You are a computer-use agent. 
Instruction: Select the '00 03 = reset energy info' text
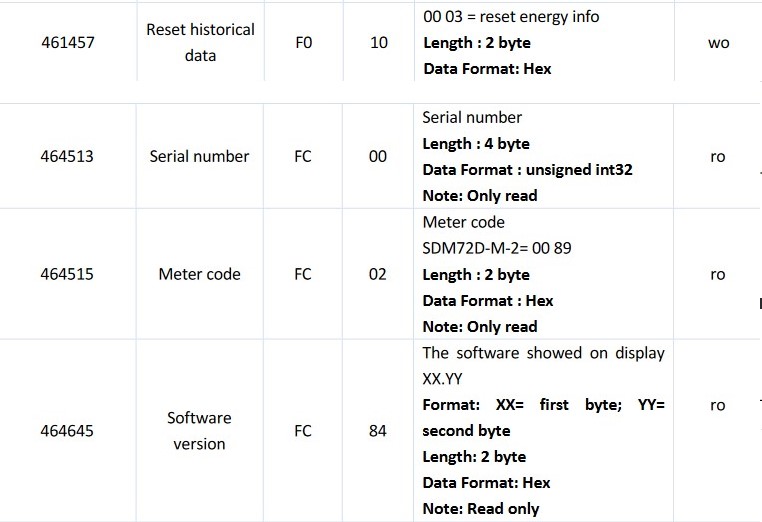[x=511, y=17]
